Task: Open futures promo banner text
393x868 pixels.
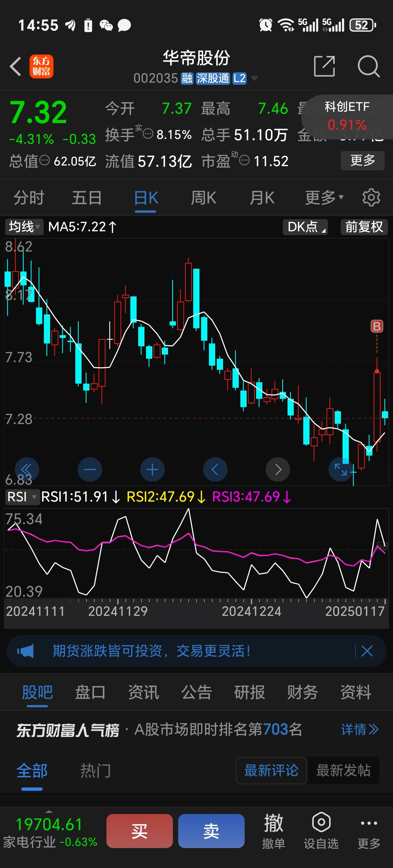Action: click(x=152, y=651)
